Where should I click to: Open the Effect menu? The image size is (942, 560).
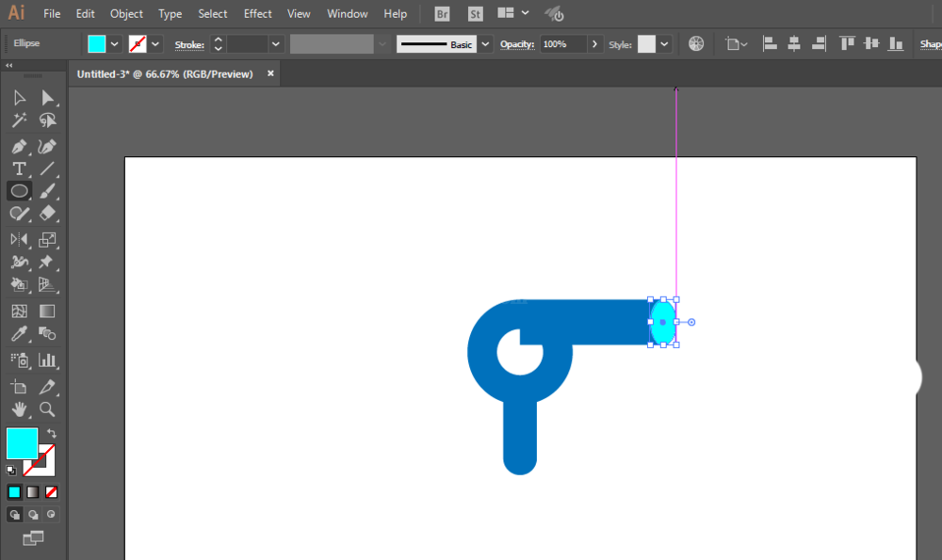257,13
